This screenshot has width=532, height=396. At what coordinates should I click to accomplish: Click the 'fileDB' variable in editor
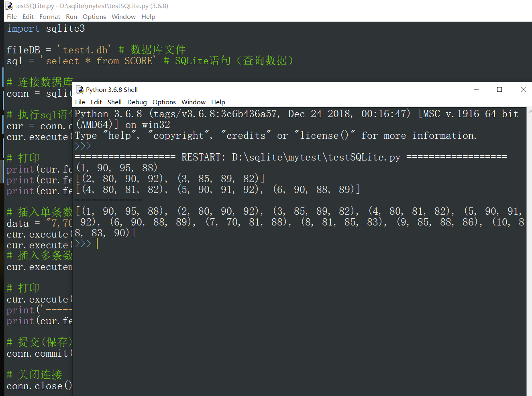(23, 50)
